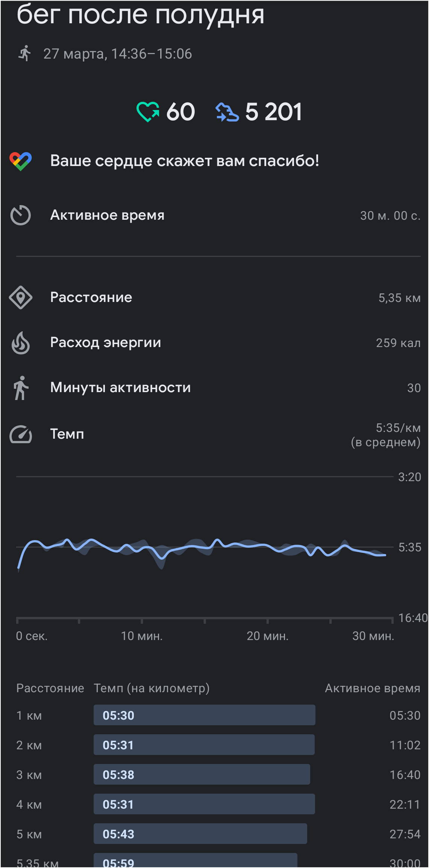Select the 'Ваше сердце скажет вам спасибо!' message
Screen dimensions: 429x868
tap(185, 161)
